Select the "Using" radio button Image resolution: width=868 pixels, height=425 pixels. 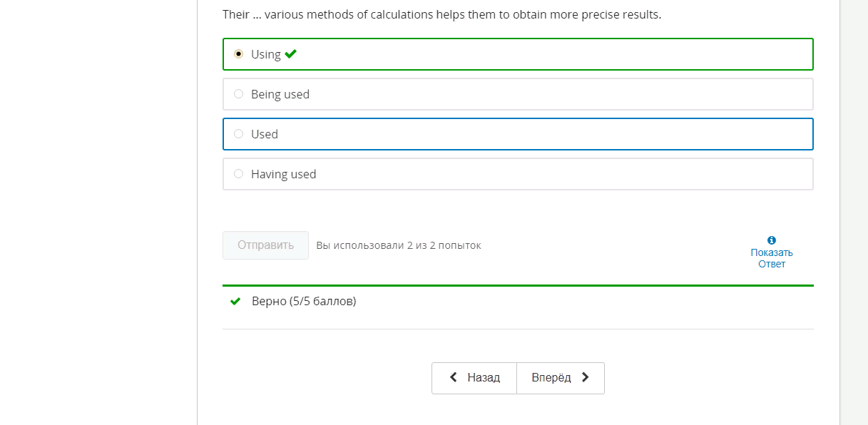point(238,53)
